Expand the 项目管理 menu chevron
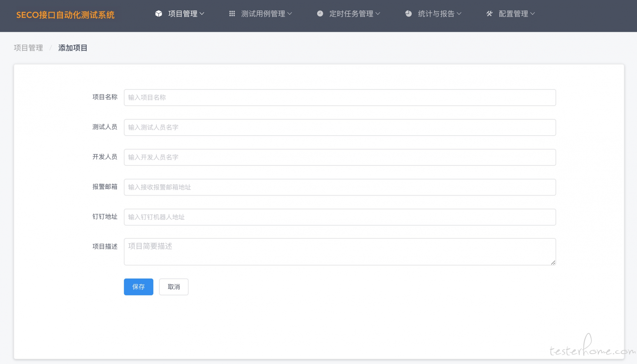The width and height of the screenshot is (637, 364). click(202, 14)
